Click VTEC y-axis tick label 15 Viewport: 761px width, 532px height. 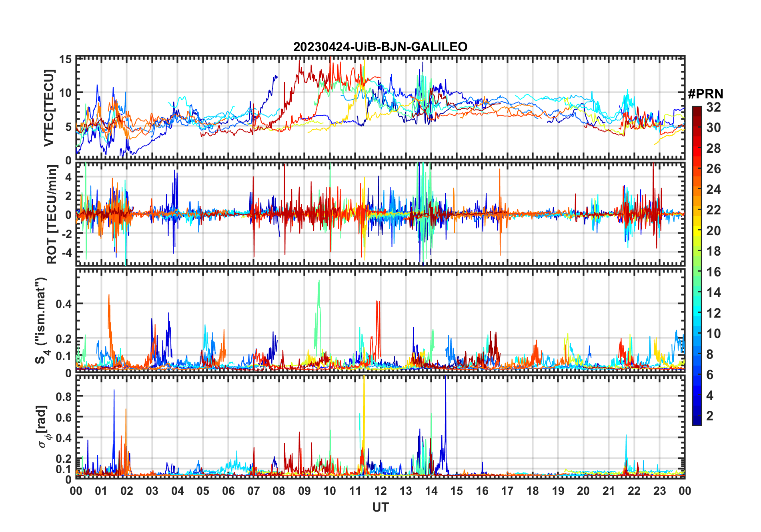click(65, 60)
